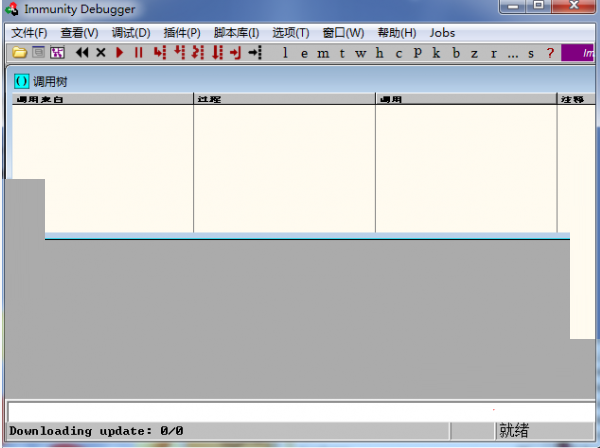Show log window with 'l' button
The image size is (600, 448).
tap(285, 53)
